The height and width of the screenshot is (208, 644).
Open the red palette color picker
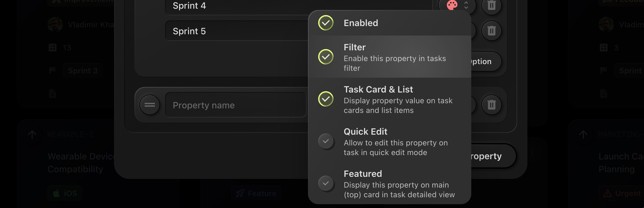click(452, 5)
